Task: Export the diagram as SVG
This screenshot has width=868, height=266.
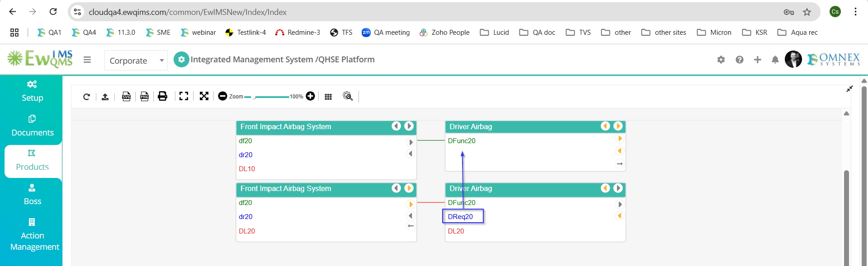Action: (x=126, y=96)
